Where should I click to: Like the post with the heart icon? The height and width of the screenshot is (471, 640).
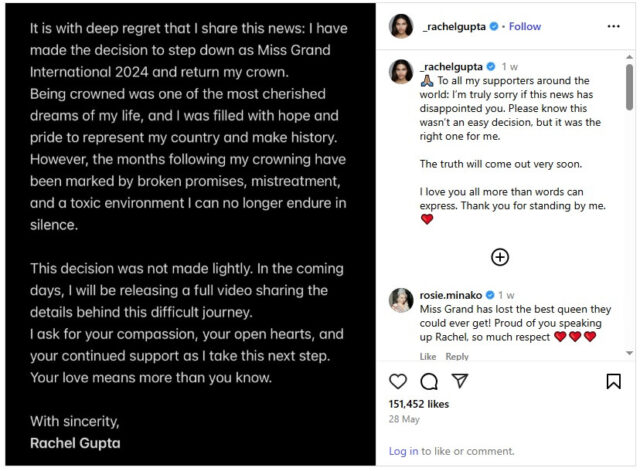[398, 381]
